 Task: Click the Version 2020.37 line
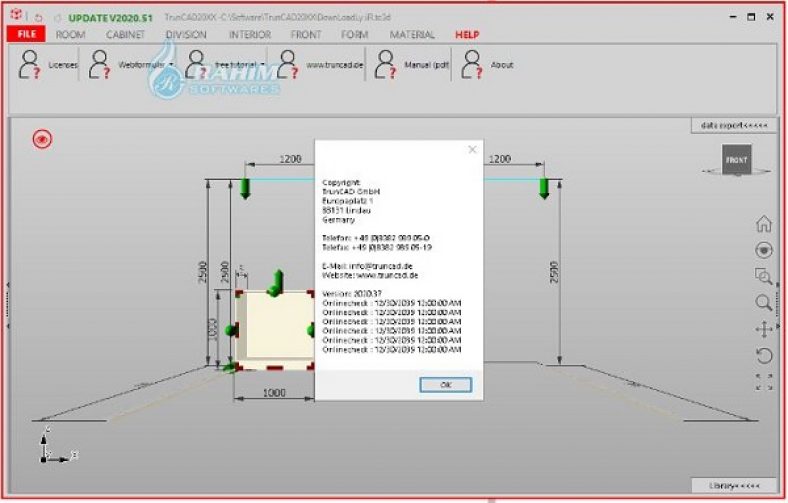[352, 293]
